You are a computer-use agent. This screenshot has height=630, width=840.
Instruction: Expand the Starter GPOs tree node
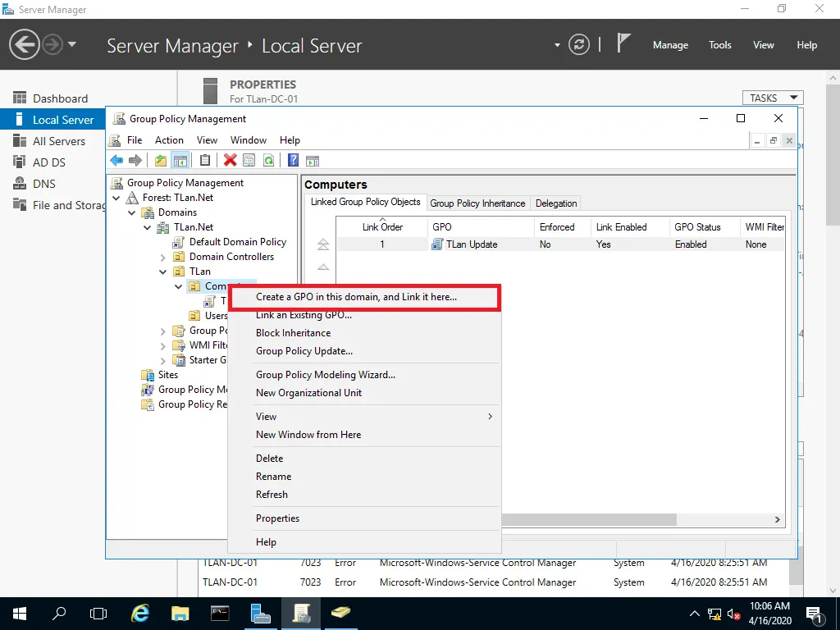click(x=163, y=361)
